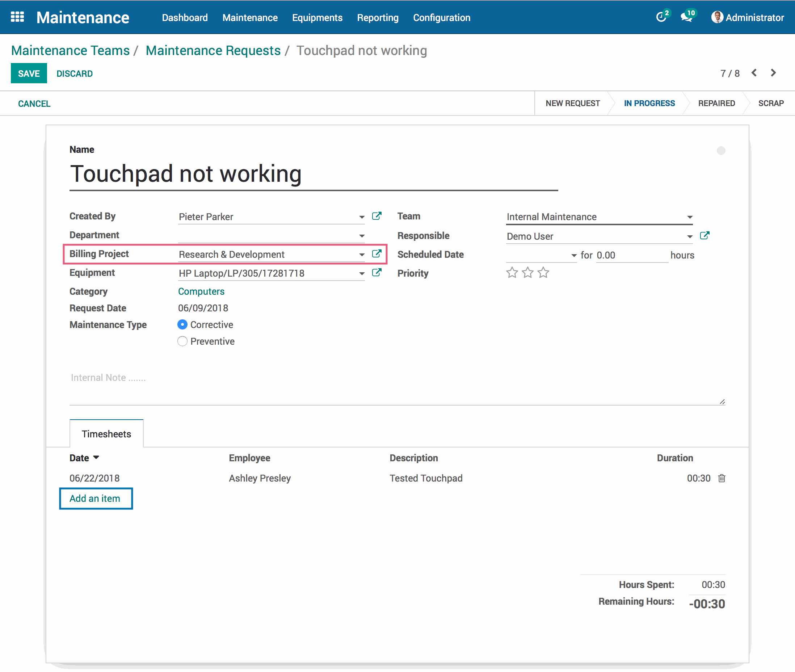Screen dimensions: 795x672
Task: Open Billing Project external link icon
Action: pos(377,254)
